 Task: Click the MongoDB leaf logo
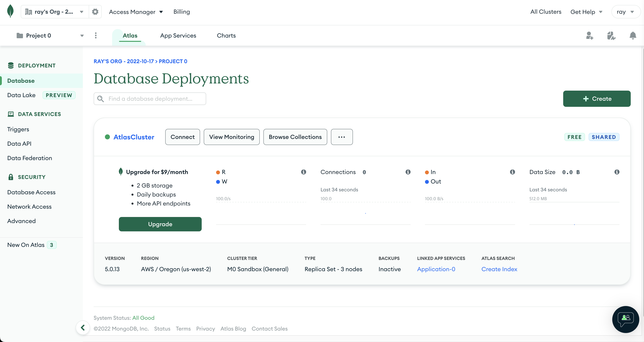pos(10,11)
